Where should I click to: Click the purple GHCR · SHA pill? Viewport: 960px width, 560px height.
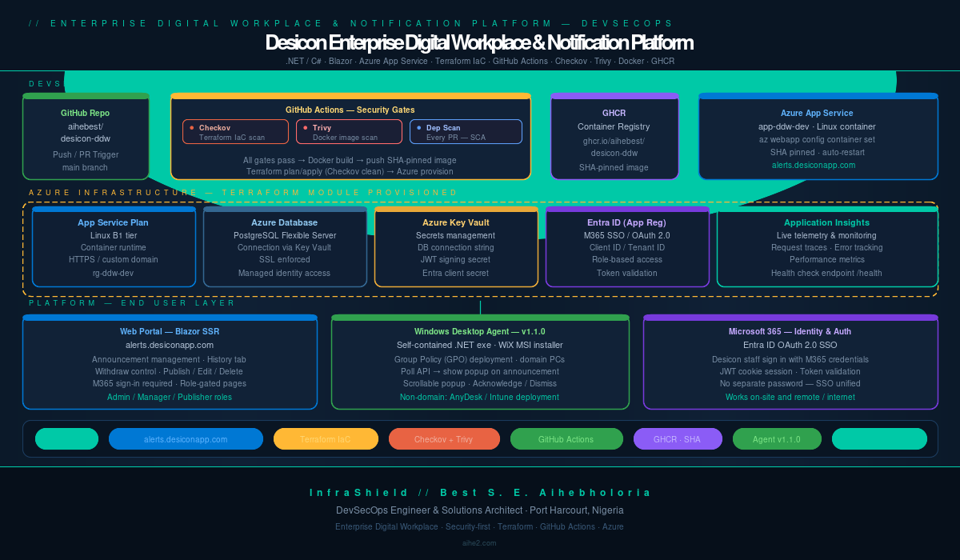coord(678,439)
